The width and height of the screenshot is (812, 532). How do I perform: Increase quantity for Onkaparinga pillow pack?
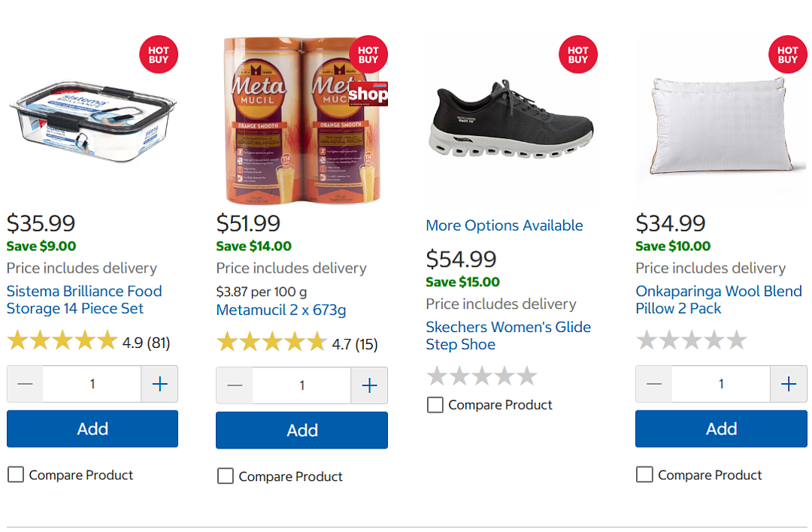[788, 384]
